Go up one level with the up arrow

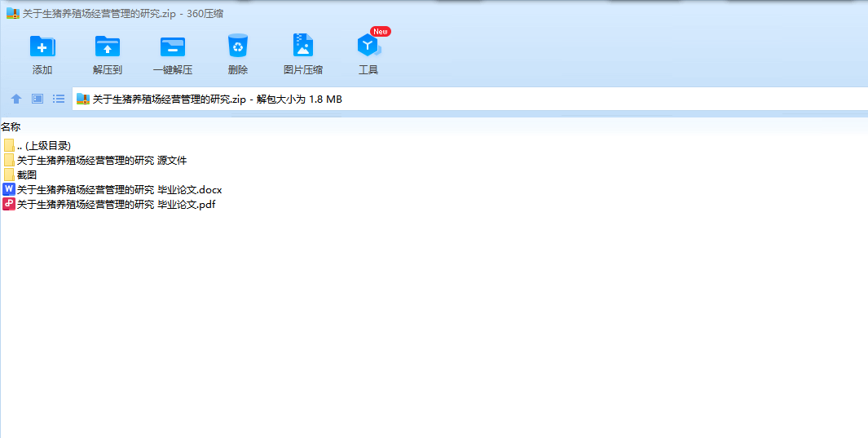(x=16, y=100)
